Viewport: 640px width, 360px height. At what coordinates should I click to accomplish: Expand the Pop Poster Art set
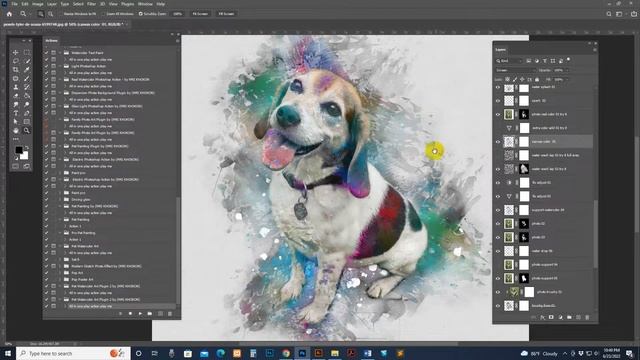coord(60,280)
